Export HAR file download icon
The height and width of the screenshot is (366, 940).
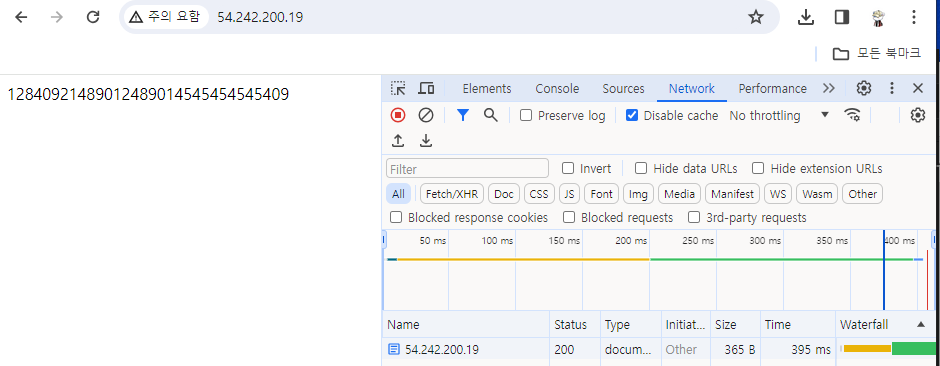426,141
